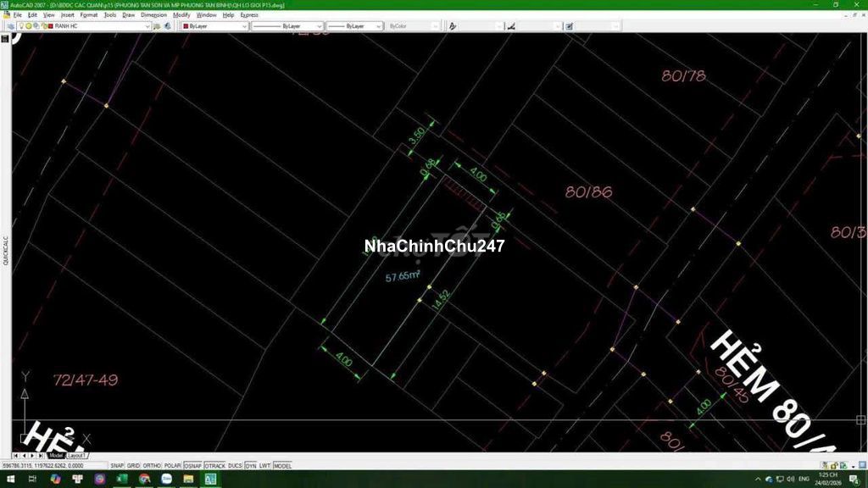
Task: Open Excel from the taskbar
Action: pyautogui.click(x=122, y=480)
